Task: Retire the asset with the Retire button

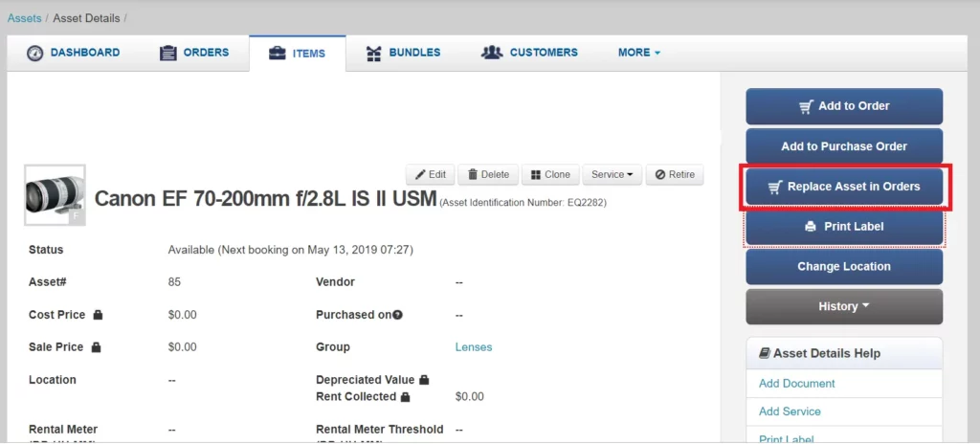Action: (x=675, y=175)
